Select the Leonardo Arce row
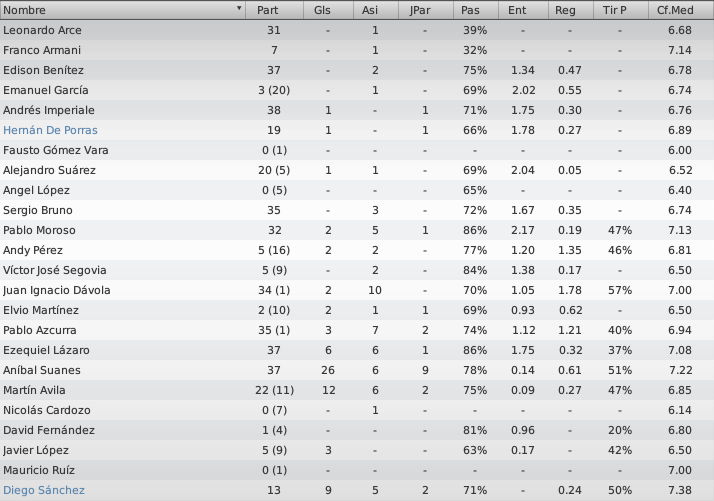The height and width of the screenshot is (501, 714). pos(357,30)
